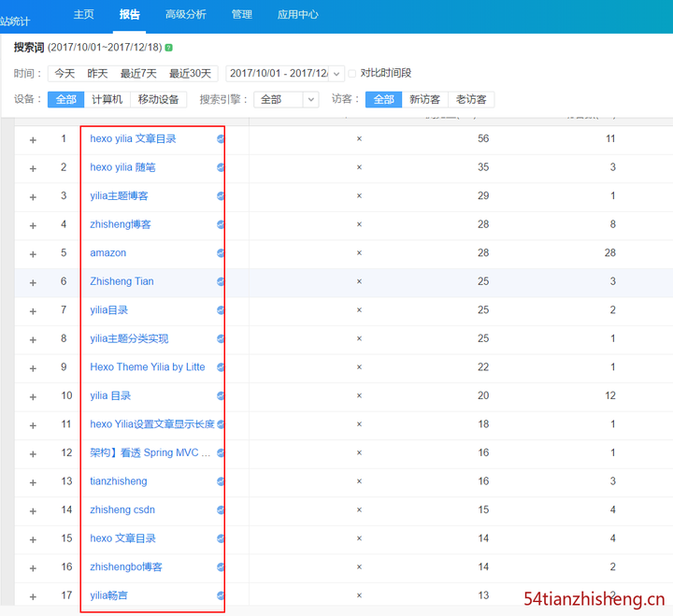
Task: Expand row 6 Zhisheng Tian details
Action: click(33, 283)
